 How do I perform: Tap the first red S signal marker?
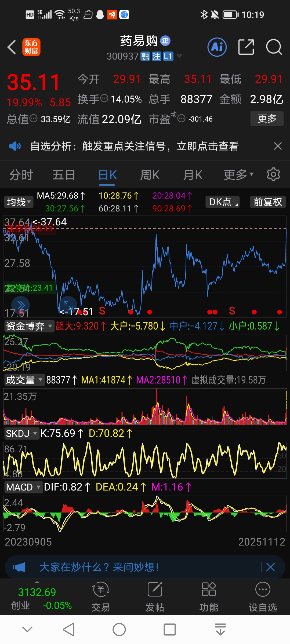(x=102, y=310)
